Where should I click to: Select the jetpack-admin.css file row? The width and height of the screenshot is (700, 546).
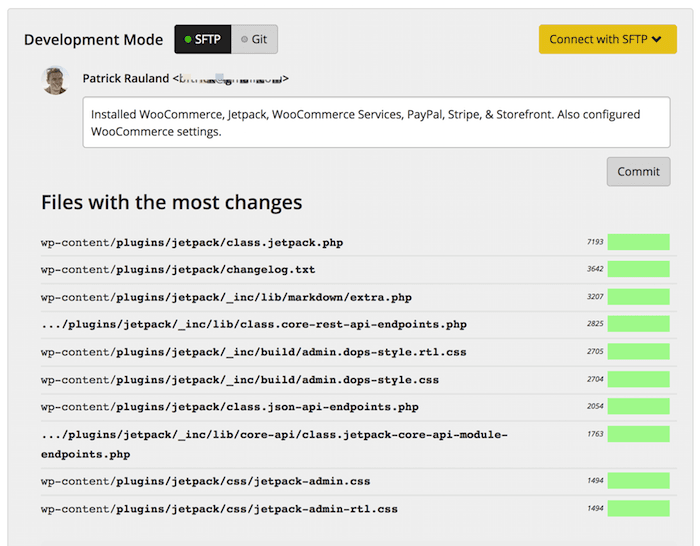click(x=359, y=481)
